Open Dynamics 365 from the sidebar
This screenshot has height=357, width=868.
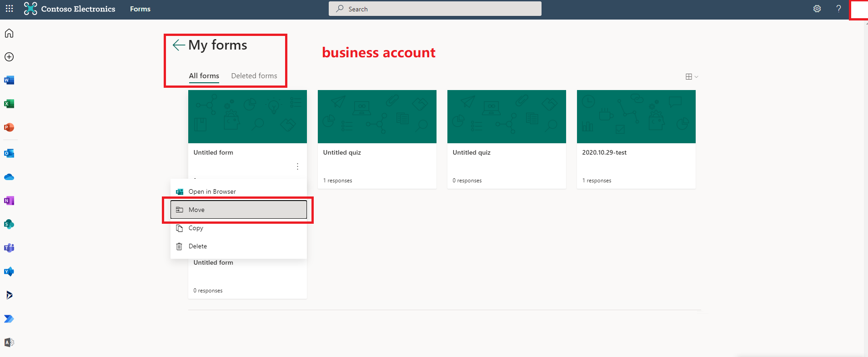pyautogui.click(x=9, y=295)
